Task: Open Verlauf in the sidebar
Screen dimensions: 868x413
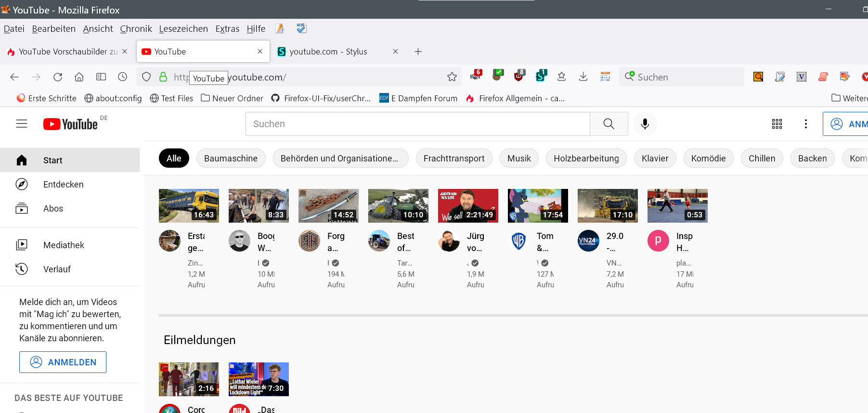Action: 57,269
